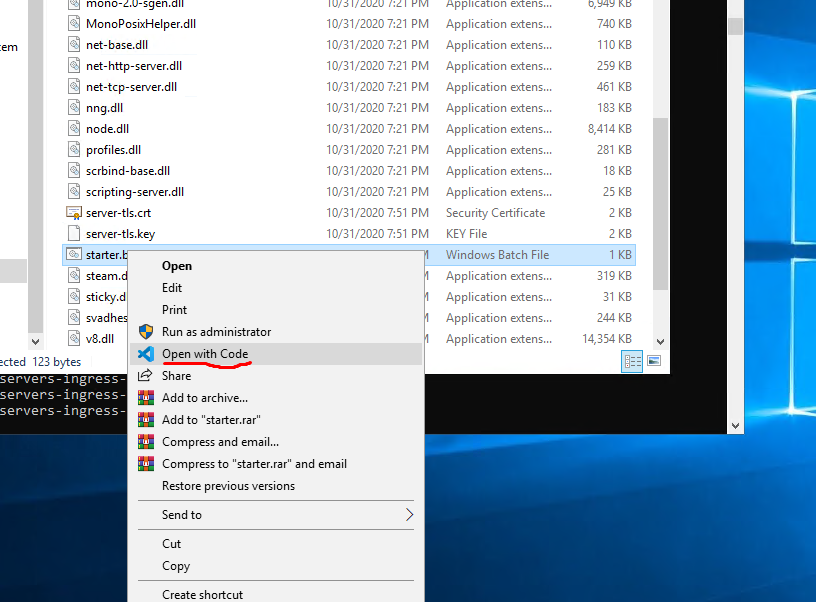Choose Edit from the context menu
This screenshot has width=816, height=602.
coord(172,288)
